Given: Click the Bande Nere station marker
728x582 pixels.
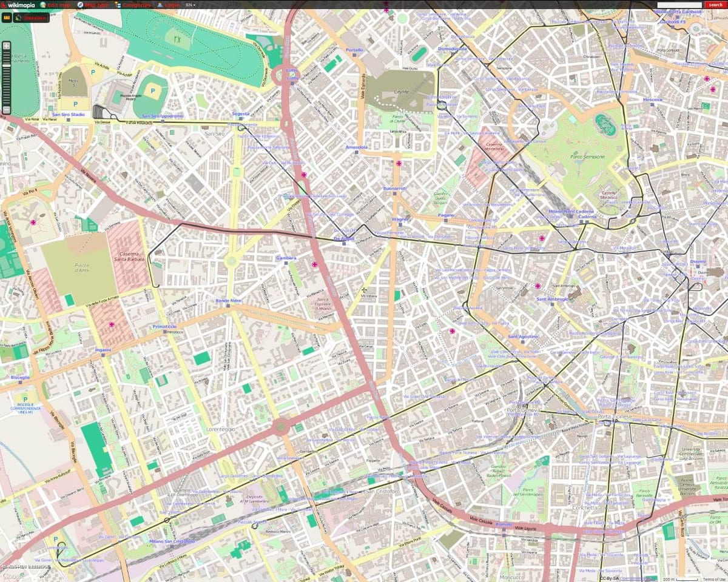Looking at the screenshot, I should pyautogui.click(x=228, y=306).
